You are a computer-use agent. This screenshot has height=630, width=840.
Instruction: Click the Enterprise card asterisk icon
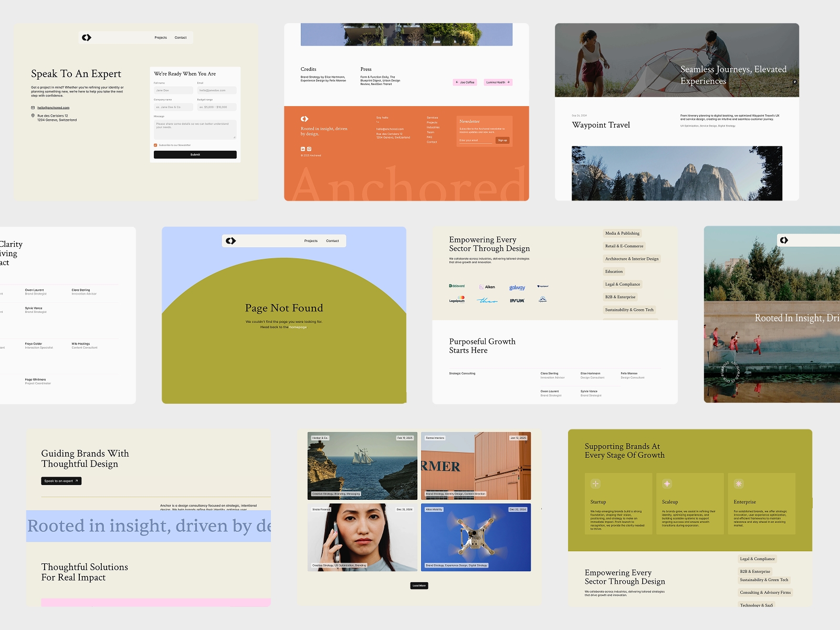(x=739, y=484)
